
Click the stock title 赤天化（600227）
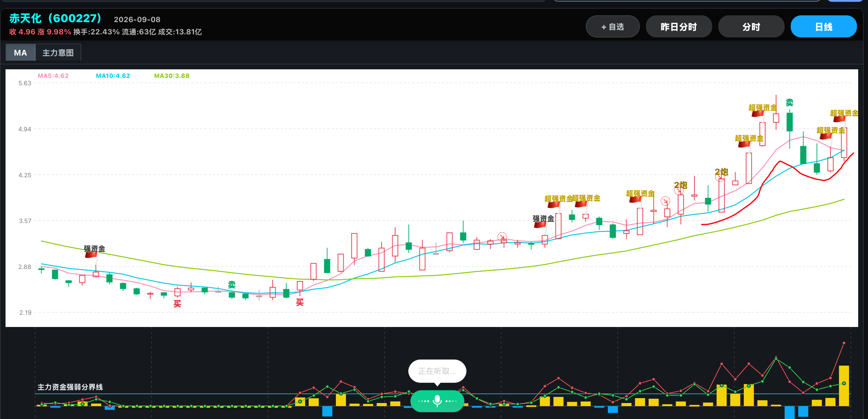pyautogui.click(x=56, y=18)
